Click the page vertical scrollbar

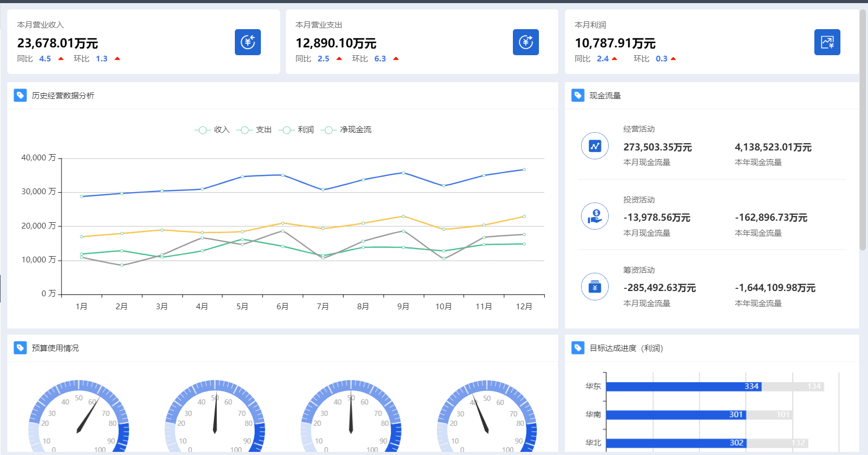(x=863, y=130)
